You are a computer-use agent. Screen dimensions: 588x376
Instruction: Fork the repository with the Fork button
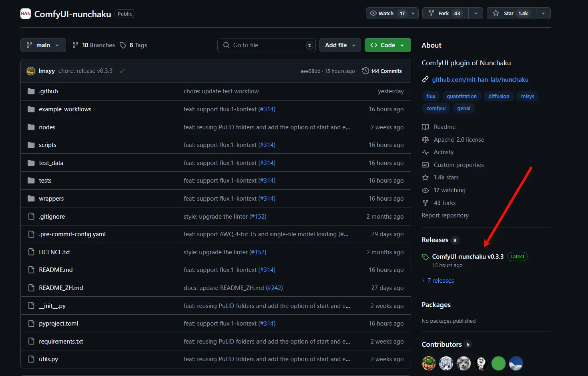coord(446,13)
